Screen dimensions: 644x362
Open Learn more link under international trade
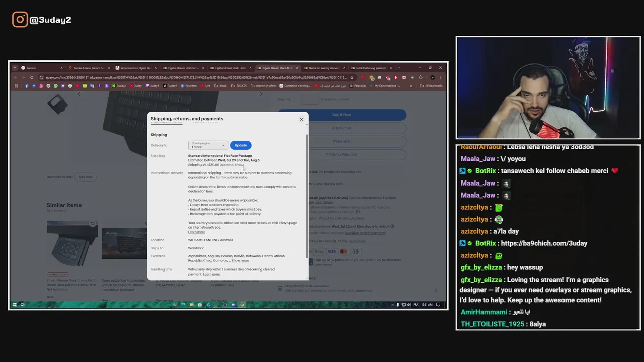pos(197,232)
